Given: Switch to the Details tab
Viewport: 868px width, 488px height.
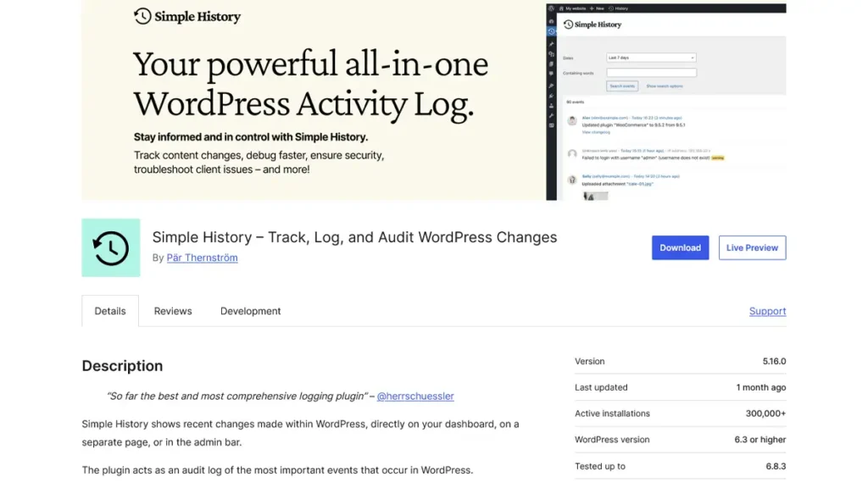Looking at the screenshot, I should [110, 311].
